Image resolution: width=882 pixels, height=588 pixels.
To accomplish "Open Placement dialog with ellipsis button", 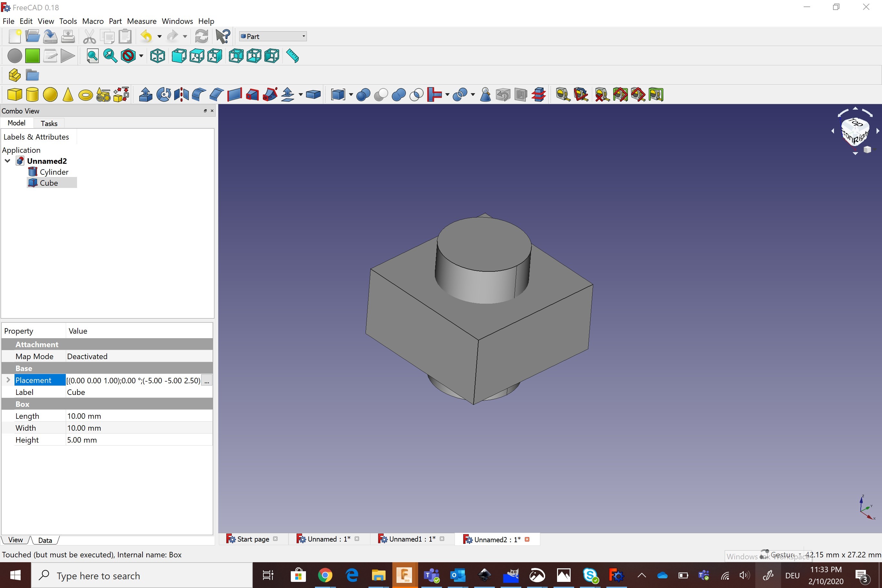I will (207, 380).
